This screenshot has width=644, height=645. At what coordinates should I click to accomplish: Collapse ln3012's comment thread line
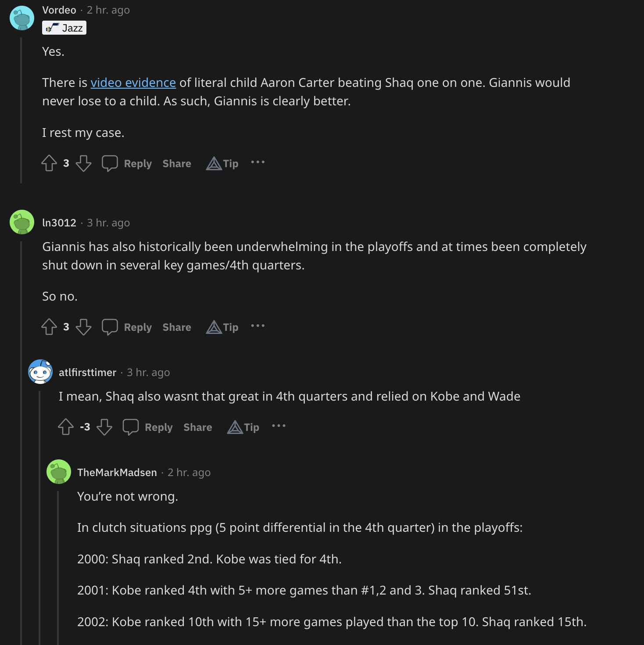tap(21, 439)
